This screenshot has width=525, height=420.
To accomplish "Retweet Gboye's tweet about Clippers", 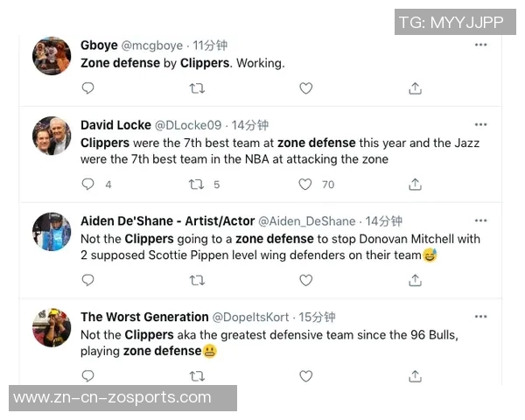I will [x=197, y=88].
